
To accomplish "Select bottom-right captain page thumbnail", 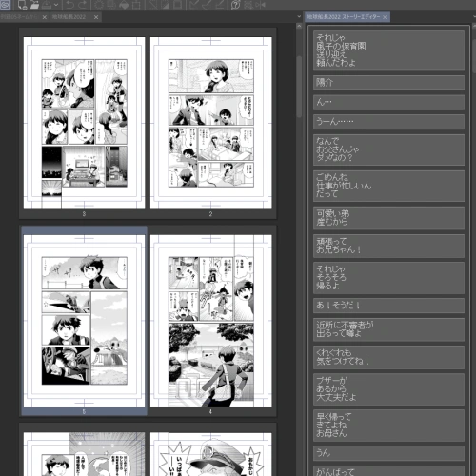I will 210,454.
